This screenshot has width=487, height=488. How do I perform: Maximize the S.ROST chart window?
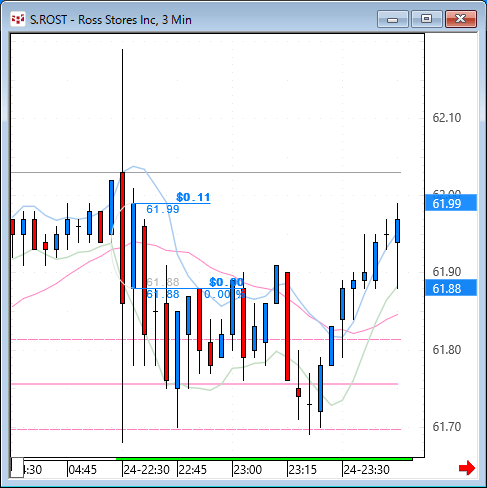pyautogui.click(x=426, y=19)
